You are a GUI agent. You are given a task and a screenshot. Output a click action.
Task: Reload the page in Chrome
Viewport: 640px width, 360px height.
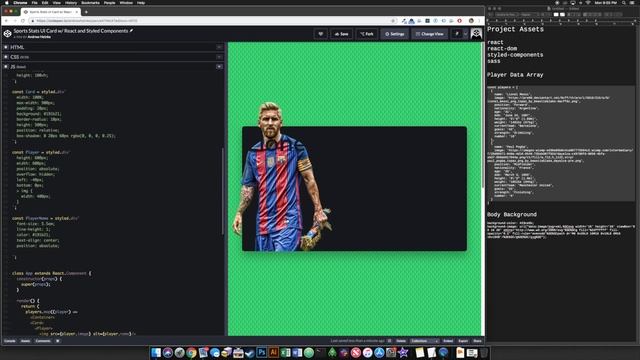(23, 21)
